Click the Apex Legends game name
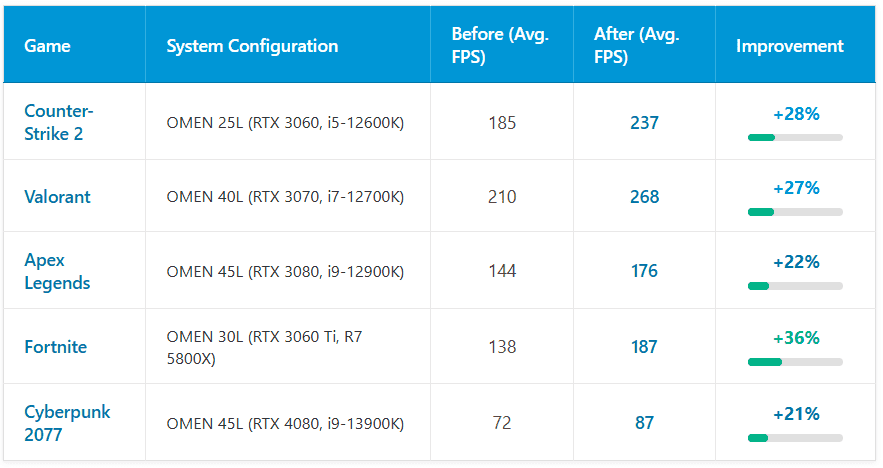The width and height of the screenshot is (883, 468). point(57,271)
